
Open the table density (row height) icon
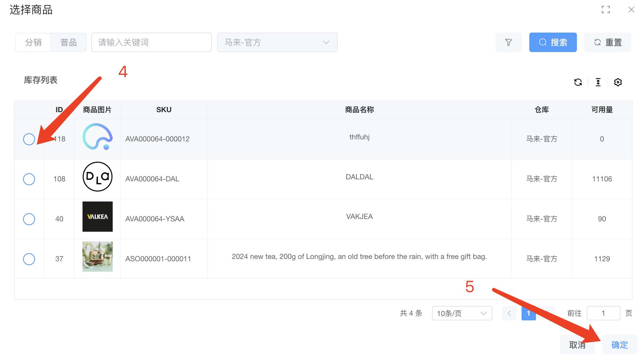click(x=598, y=82)
